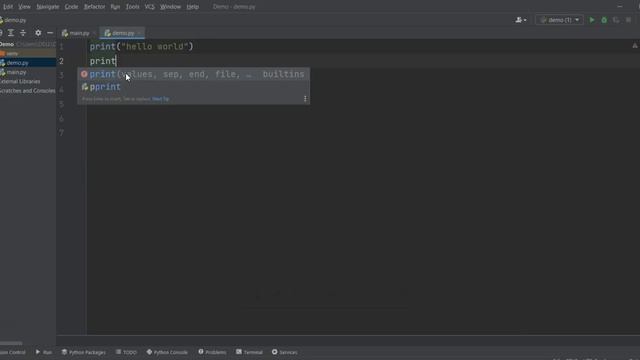The height and width of the screenshot is (360, 640).
Task: Click the project panel horizontal scrollbar
Action: (11, 343)
